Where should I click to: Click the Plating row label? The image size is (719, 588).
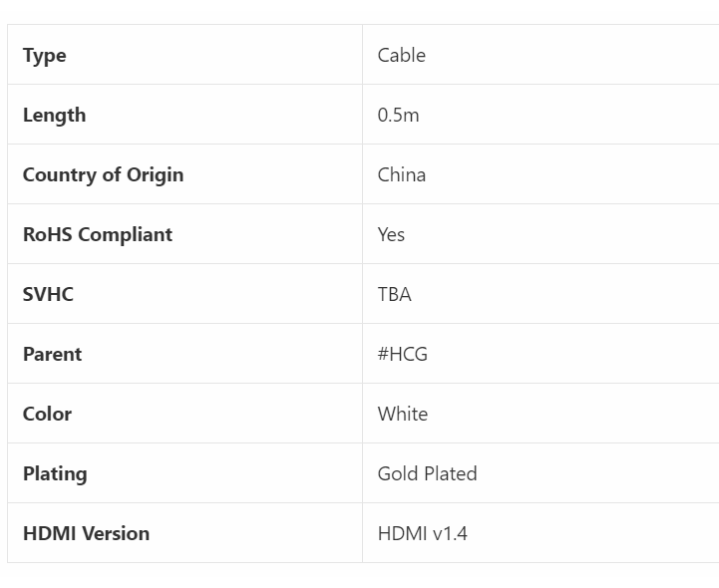pyautogui.click(x=55, y=473)
